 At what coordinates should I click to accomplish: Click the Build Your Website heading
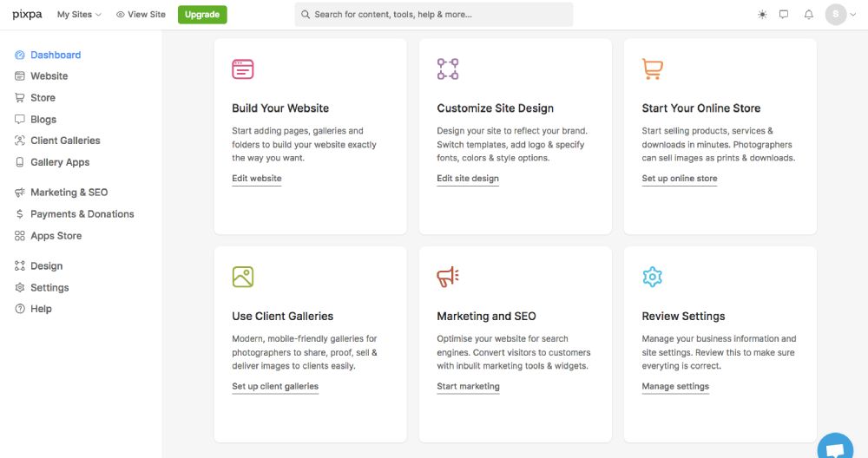[280, 108]
